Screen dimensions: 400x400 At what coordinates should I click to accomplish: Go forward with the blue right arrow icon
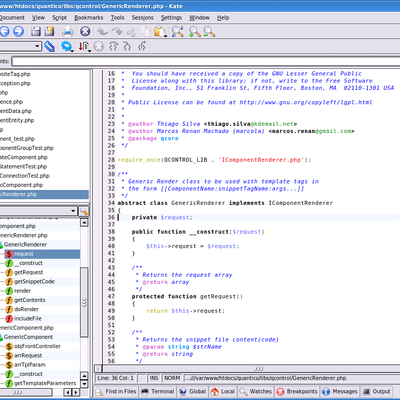tap(19, 31)
